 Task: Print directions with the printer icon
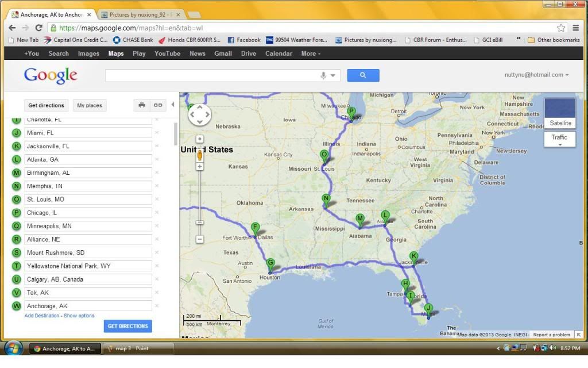click(142, 105)
